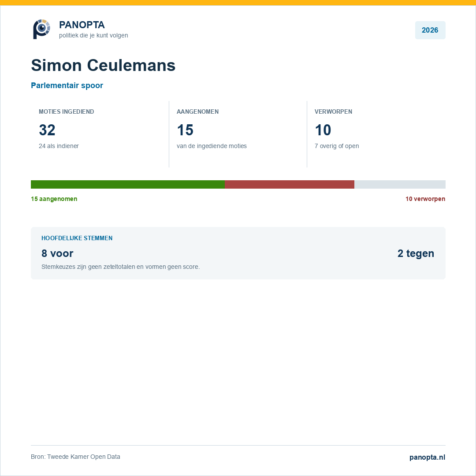The width and height of the screenshot is (476, 476).
Task: Click the Panopta eye logo icon
Action: click(x=41, y=29)
